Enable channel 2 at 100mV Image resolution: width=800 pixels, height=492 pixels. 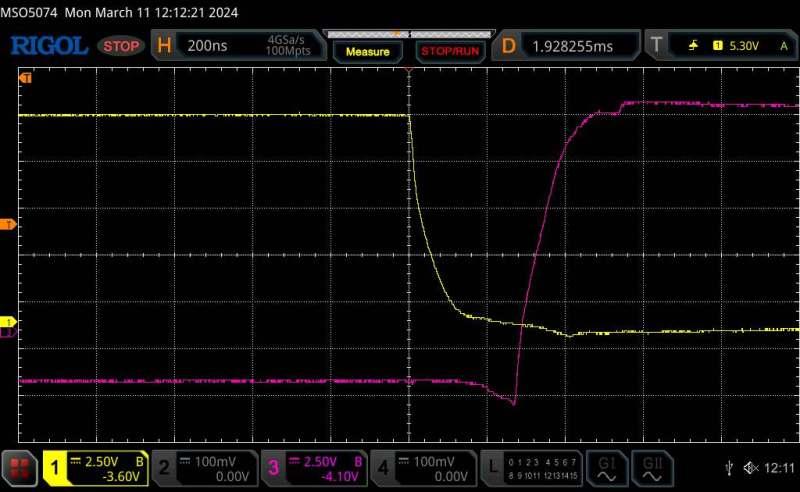[x=203, y=467]
